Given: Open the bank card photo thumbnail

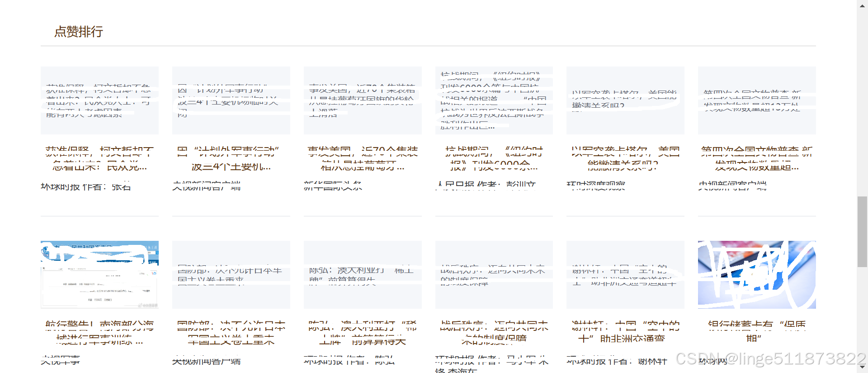Looking at the screenshot, I should coord(757,275).
